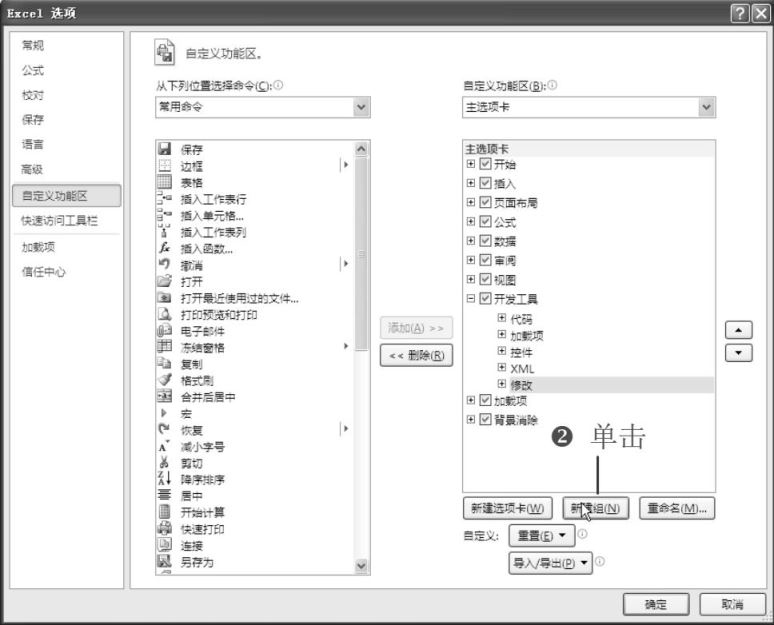Viewport: 774px width, 625px height.
Task: Collapse the Developer (开发工具) tab node
Action: (x=471, y=298)
